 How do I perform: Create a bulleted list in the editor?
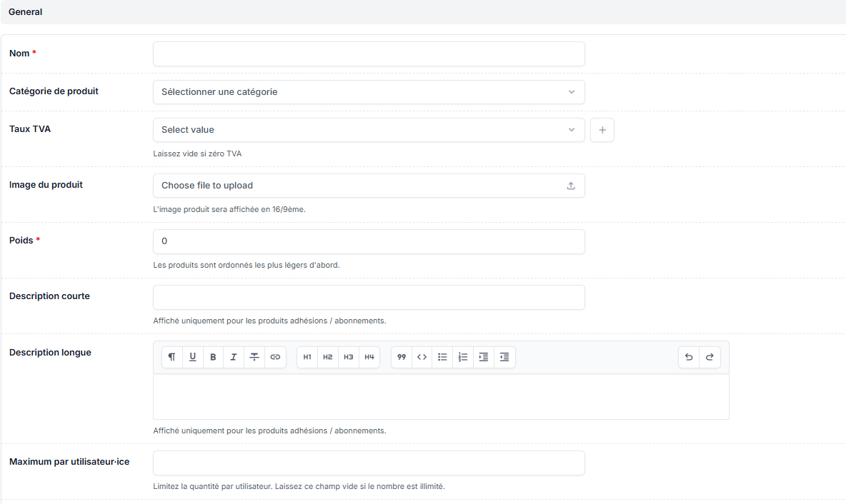tap(442, 357)
